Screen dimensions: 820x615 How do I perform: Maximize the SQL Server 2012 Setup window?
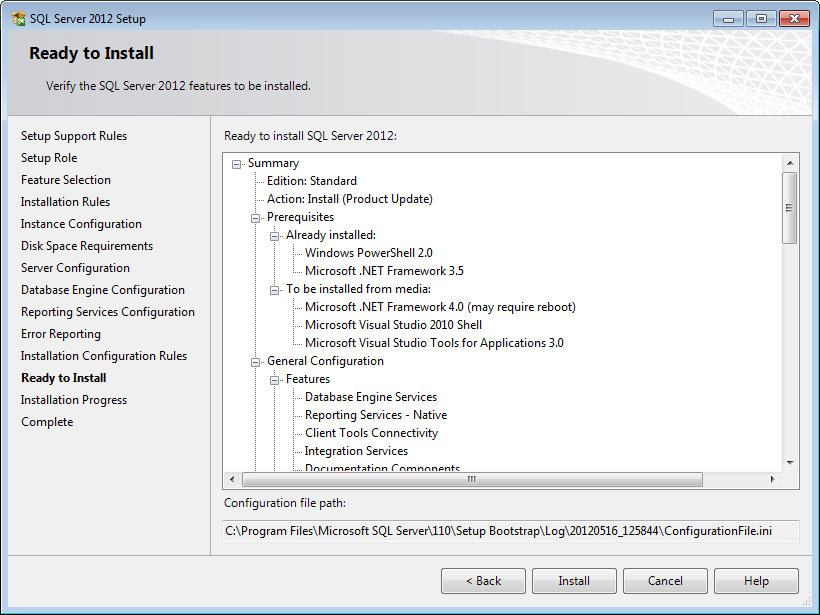[x=761, y=19]
